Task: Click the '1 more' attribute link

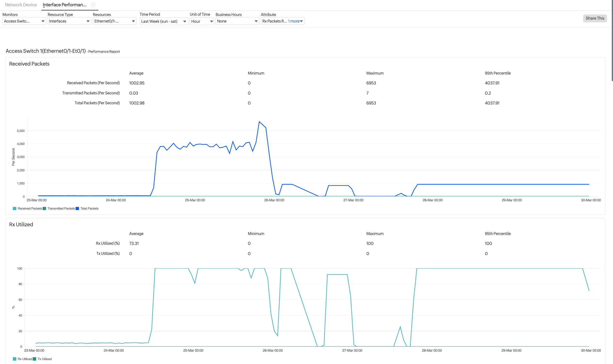Action: [293, 21]
